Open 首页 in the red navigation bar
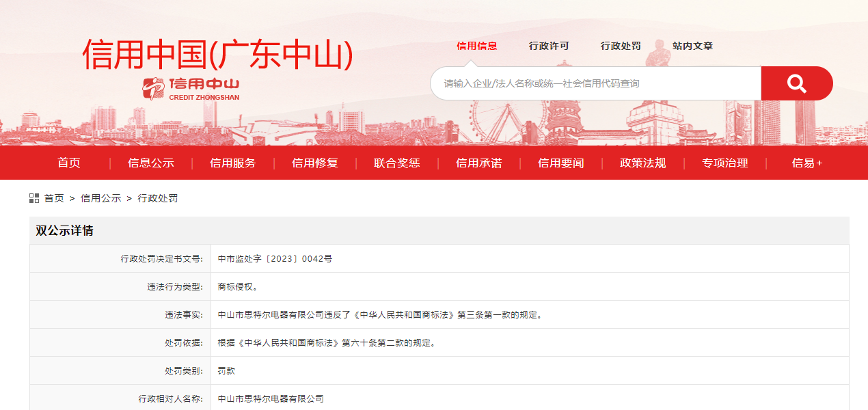 (x=69, y=163)
